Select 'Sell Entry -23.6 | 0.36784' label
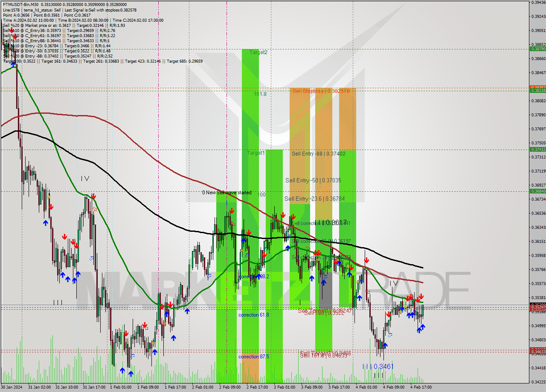The image size is (546, 392). pos(314,199)
